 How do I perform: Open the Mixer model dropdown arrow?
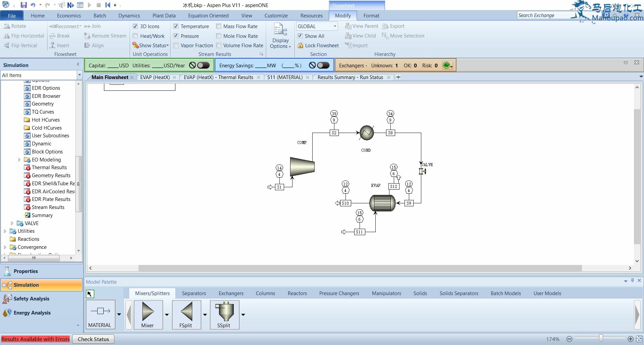pos(167,315)
